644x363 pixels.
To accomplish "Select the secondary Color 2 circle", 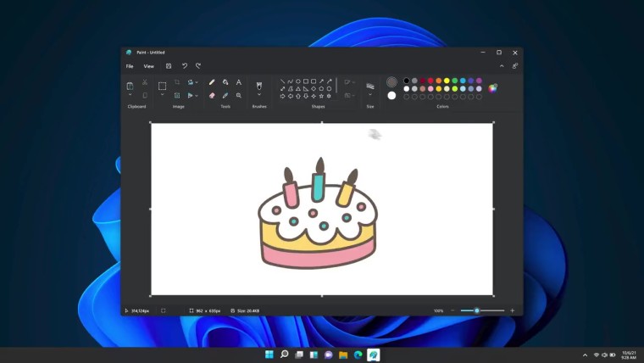I will [391, 95].
